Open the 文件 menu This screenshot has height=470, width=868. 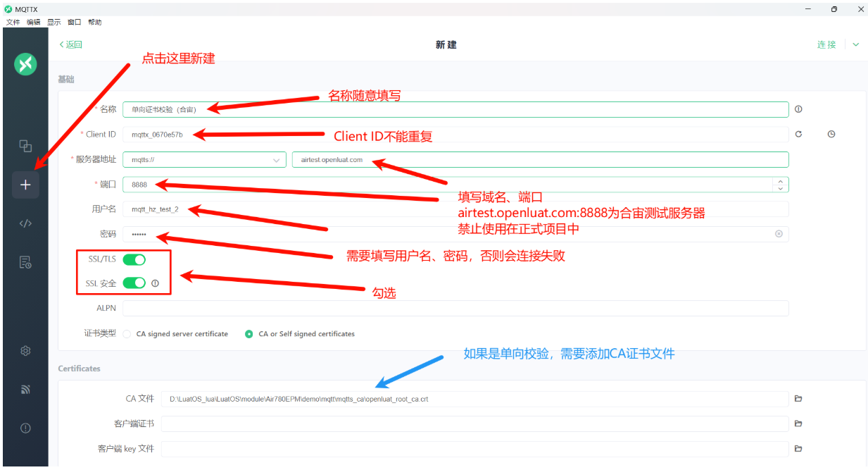click(13, 23)
